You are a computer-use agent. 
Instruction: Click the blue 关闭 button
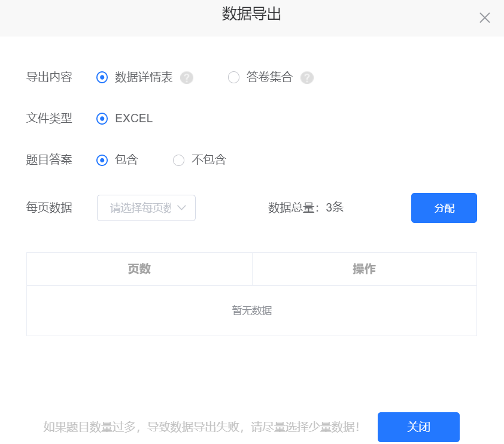(418, 427)
